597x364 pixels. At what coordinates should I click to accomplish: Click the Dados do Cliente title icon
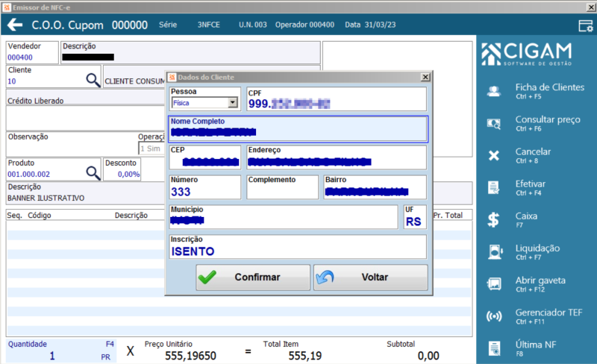[172, 77]
